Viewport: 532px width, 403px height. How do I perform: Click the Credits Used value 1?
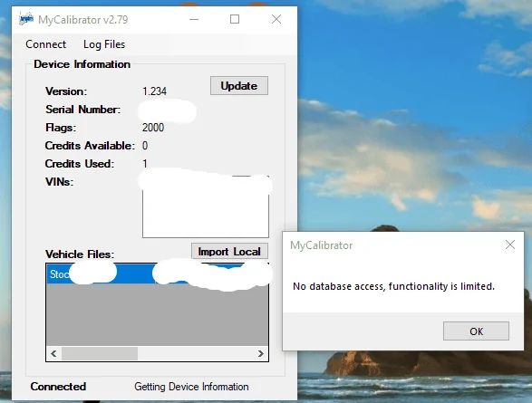tap(145, 164)
